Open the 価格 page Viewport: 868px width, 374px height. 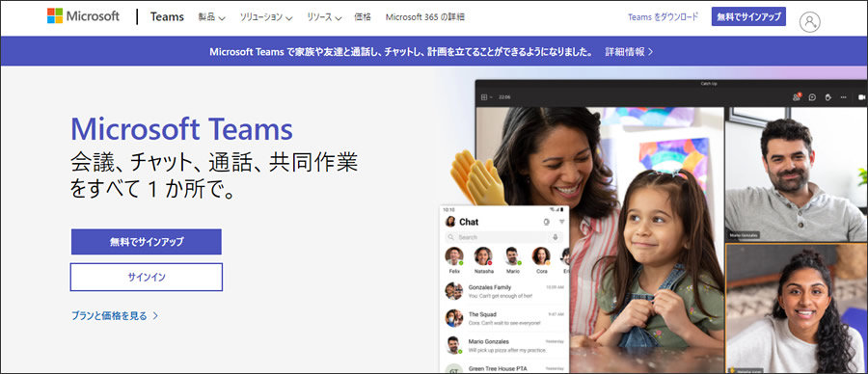pyautogui.click(x=363, y=17)
